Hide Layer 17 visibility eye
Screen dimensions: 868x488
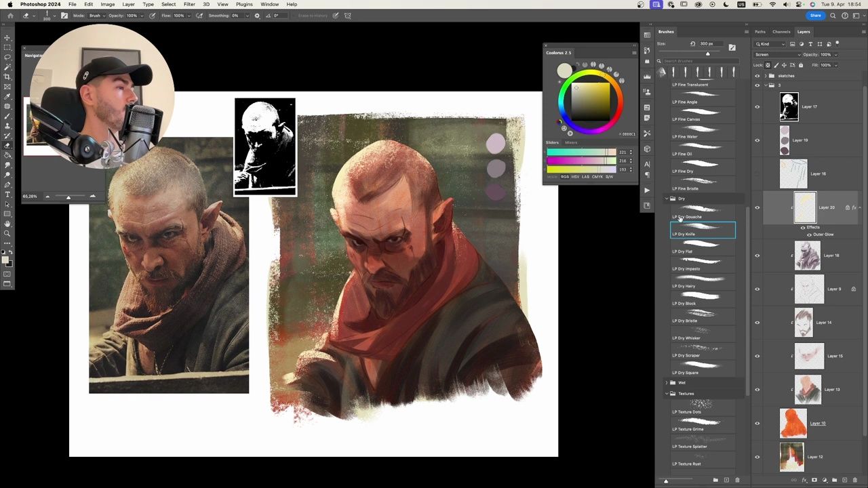tap(757, 106)
